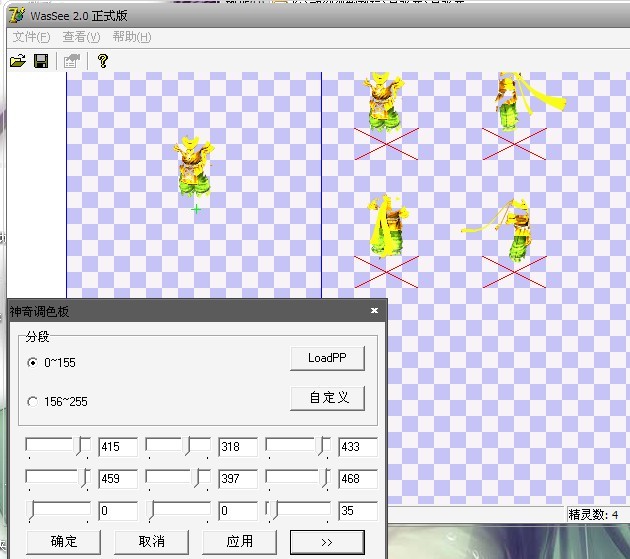The width and height of the screenshot is (630, 559).
Task: Click the WasSee application title icon
Action: [17, 15]
